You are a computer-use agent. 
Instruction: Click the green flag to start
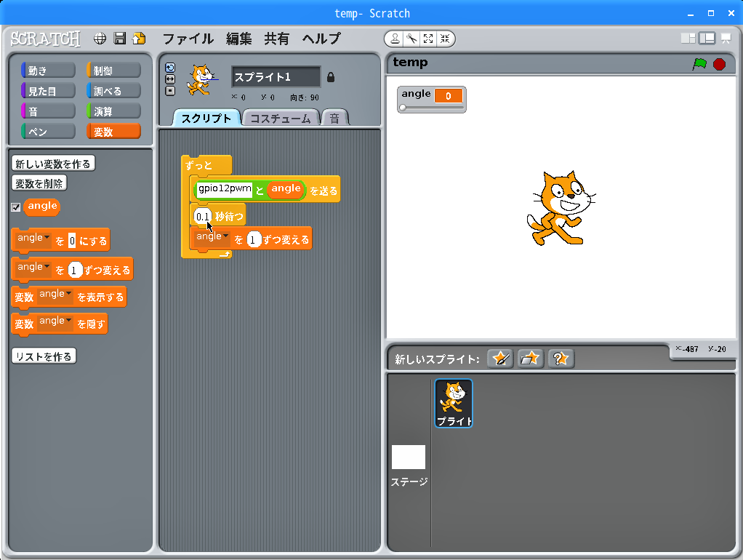click(x=699, y=64)
